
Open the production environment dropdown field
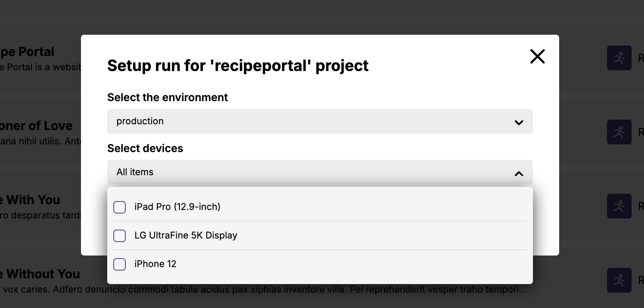click(309, 121)
